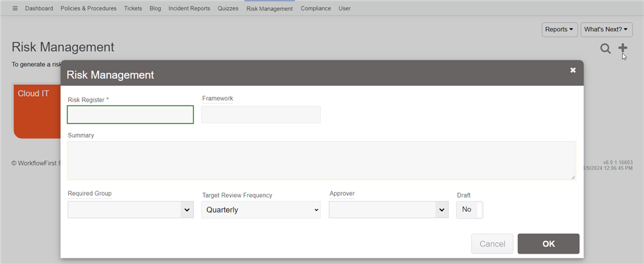Viewport: 644px width, 264px height.
Task: Open the Reports dropdown button
Action: 560,30
